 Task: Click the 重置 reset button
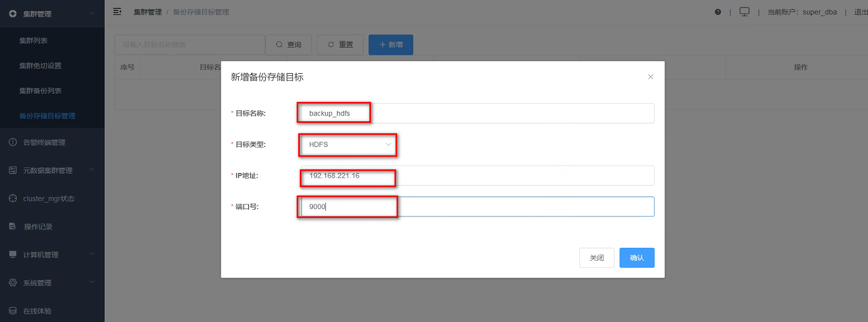(340, 44)
